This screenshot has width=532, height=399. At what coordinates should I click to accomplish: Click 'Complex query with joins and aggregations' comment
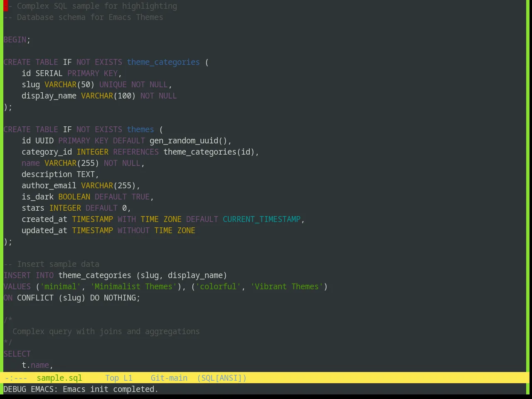coord(106,331)
